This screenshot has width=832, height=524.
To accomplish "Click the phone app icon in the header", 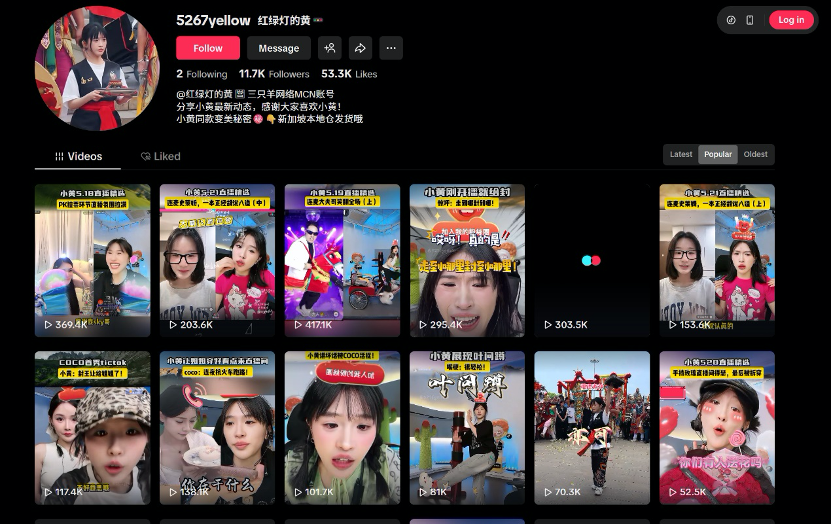I will click(x=750, y=20).
